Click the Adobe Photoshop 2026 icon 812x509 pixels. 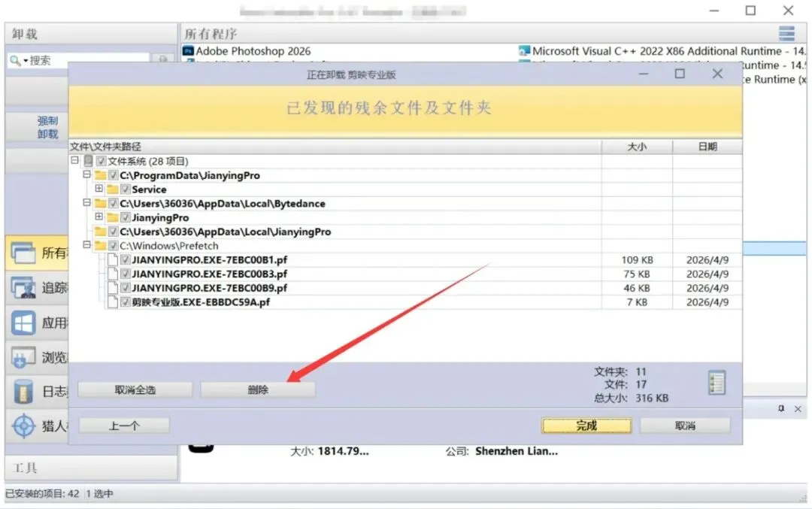[x=189, y=50]
